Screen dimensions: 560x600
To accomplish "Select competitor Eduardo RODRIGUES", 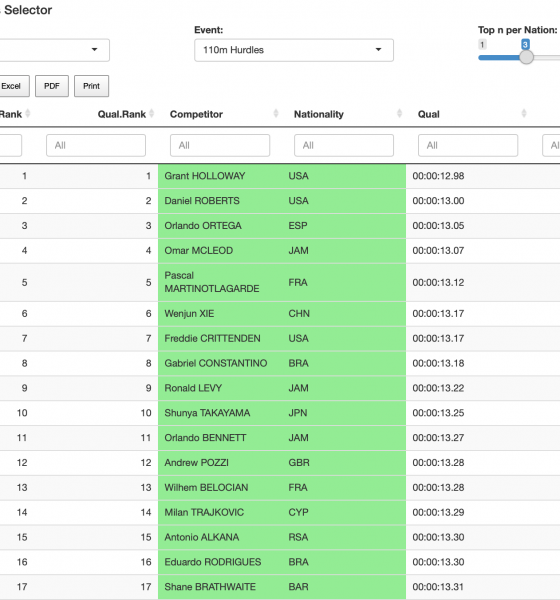I will (213, 562).
